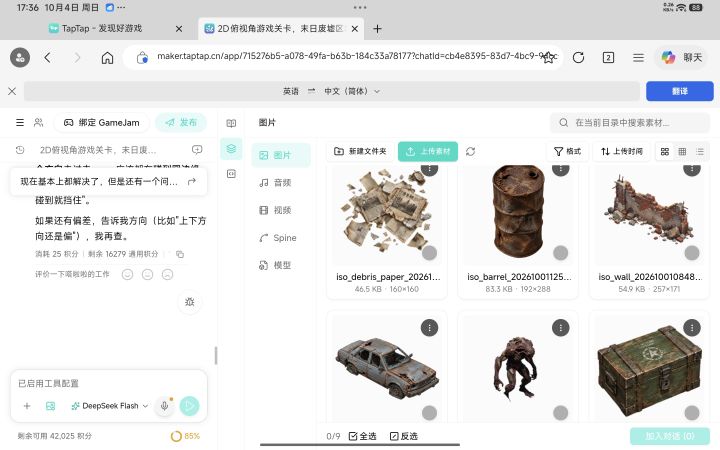Open the code view icon in side rail
Image resolution: width=720 pixels, height=450 pixels.
click(x=231, y=174)
